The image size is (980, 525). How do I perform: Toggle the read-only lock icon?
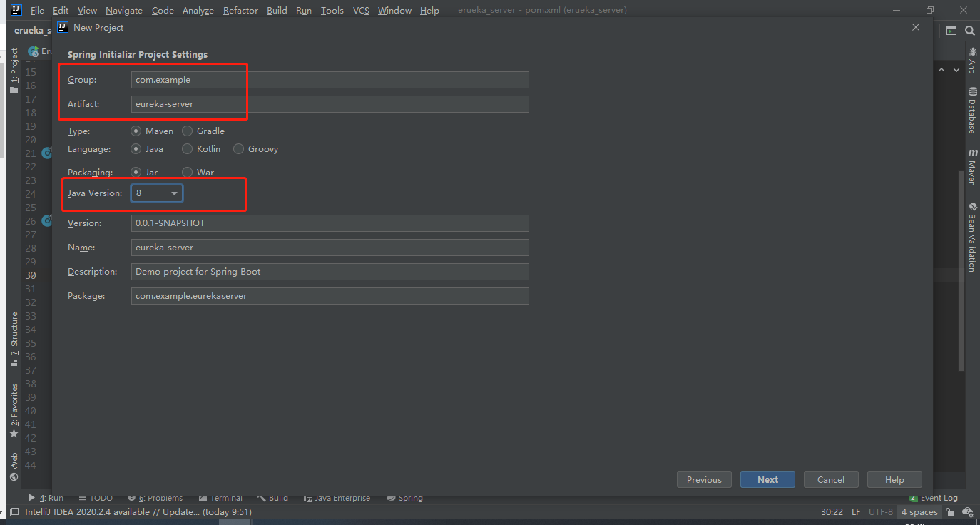(950, 512)
